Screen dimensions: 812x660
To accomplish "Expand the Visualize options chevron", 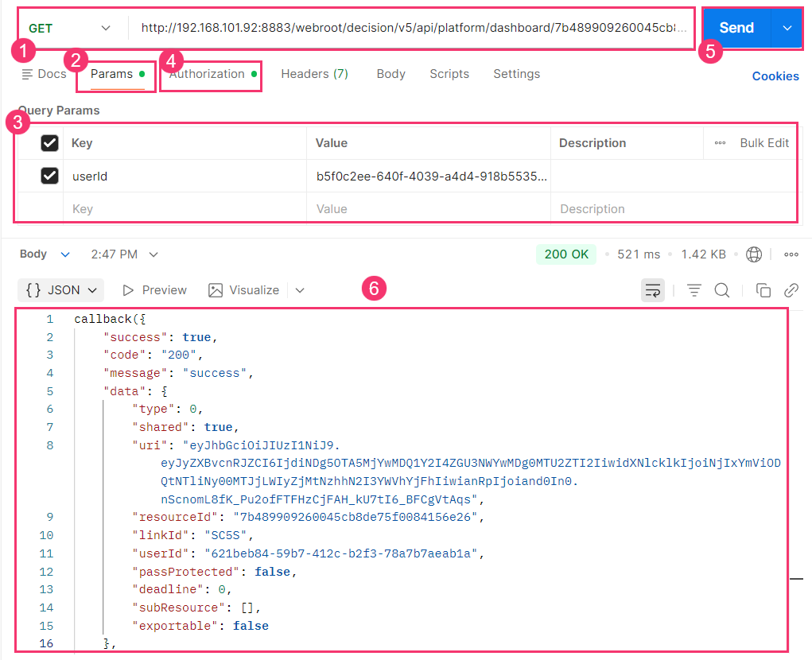I will [300, 290].
